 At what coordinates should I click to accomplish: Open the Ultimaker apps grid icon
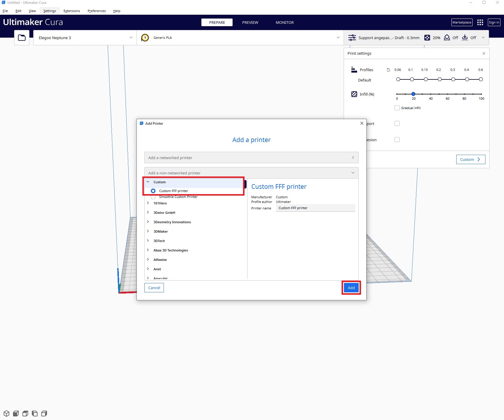(x=480, y=22)
